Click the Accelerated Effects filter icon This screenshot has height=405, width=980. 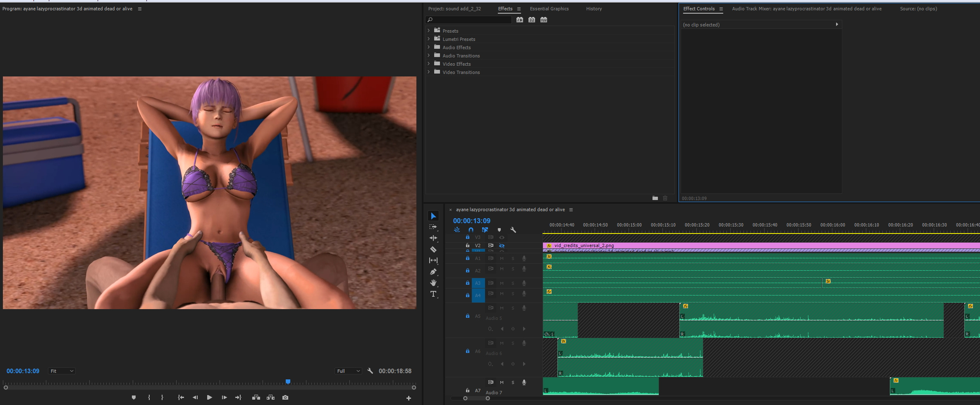(x=520, y=20)
